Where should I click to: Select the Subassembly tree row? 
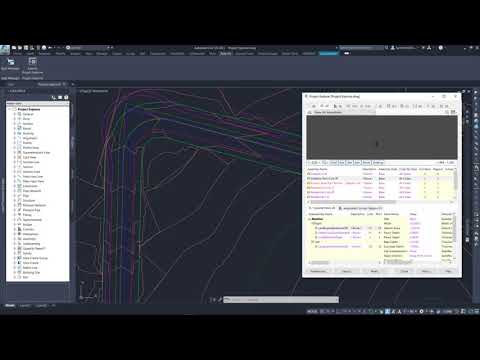point(31,244)
